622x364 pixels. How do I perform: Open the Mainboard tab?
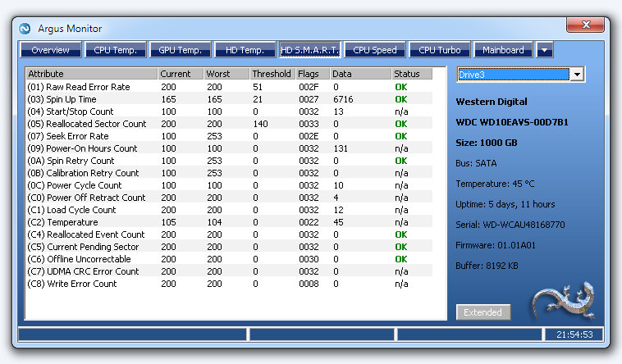[503, 50]
